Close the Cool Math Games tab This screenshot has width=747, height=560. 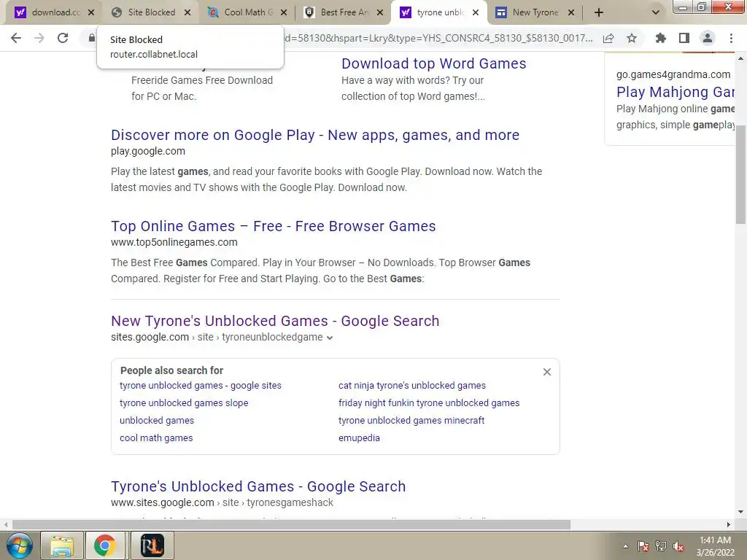(x=284, y=12)
